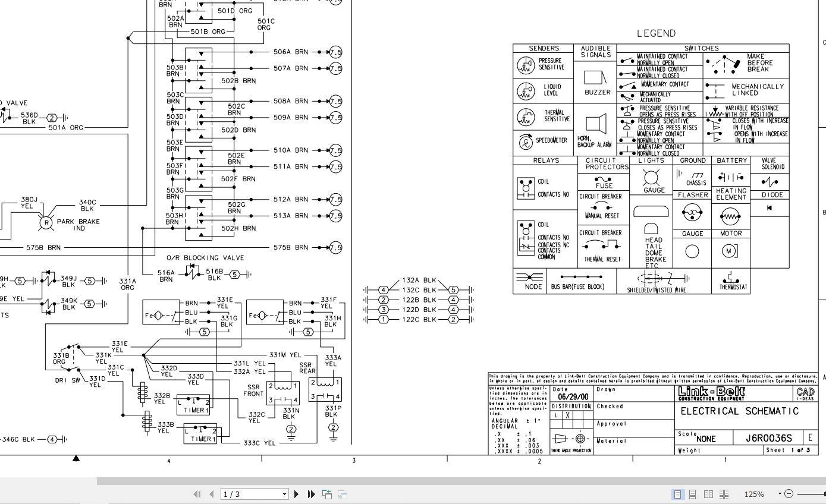Toggle the highlighted single page view mode

point(677,494)
